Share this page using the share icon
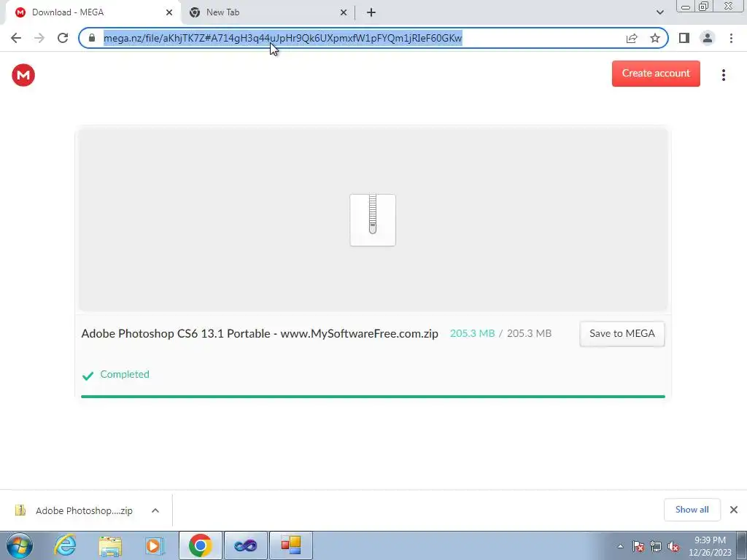747x560 pixels. 632,38
